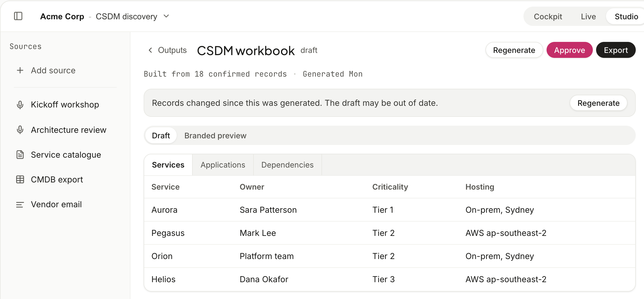Switch to Cockpit mode
Viewport: 644px width, 299px height.
click(x=548, y=17)
